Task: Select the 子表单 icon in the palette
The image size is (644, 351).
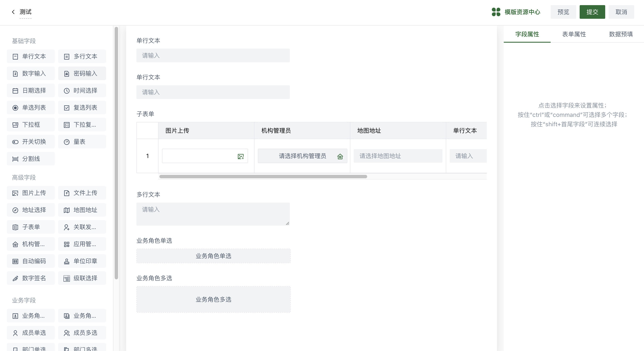Action: click(15, 227)
